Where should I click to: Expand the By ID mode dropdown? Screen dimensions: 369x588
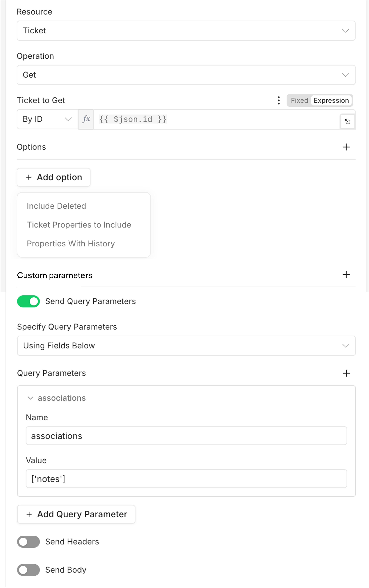pos(48,119)
